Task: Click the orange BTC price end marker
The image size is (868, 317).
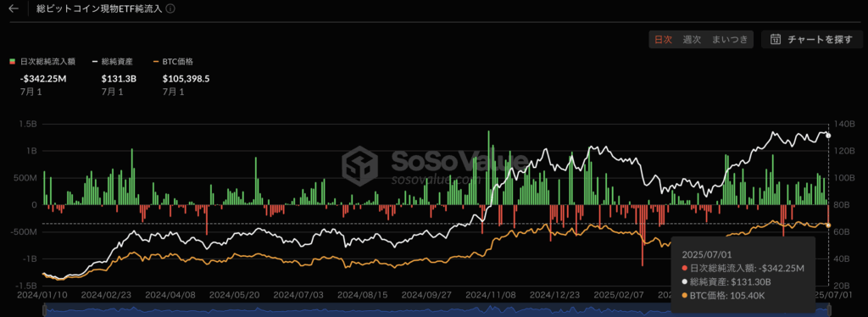Action: 828,225
